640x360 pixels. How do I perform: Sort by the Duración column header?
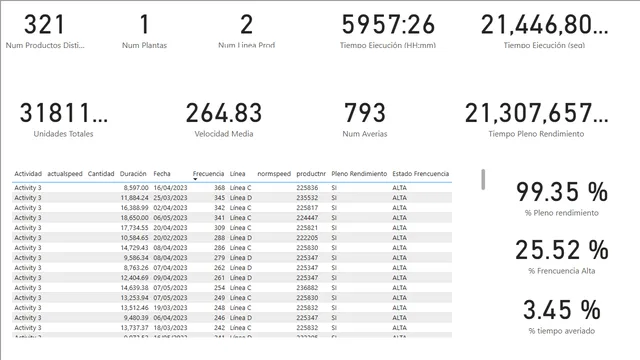click(133, 173)
